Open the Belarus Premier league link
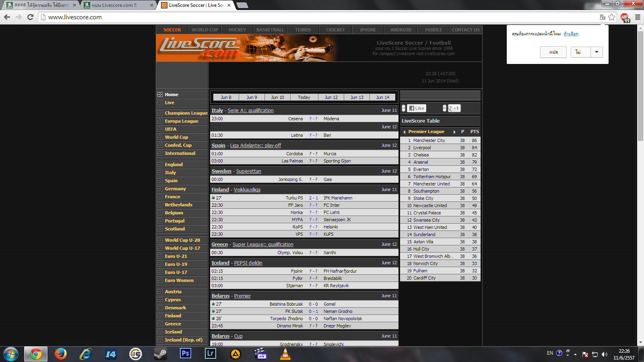 [x=242, y=296]
